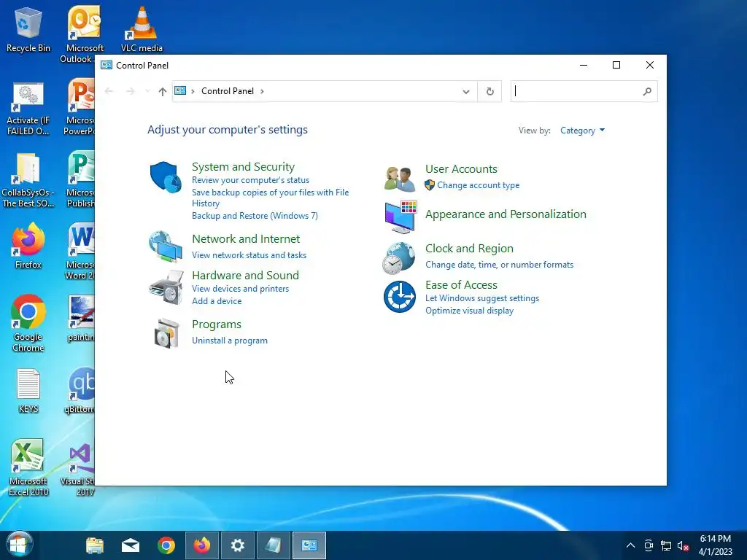Switch to Firefox on the taskbar

coord(202,545)
